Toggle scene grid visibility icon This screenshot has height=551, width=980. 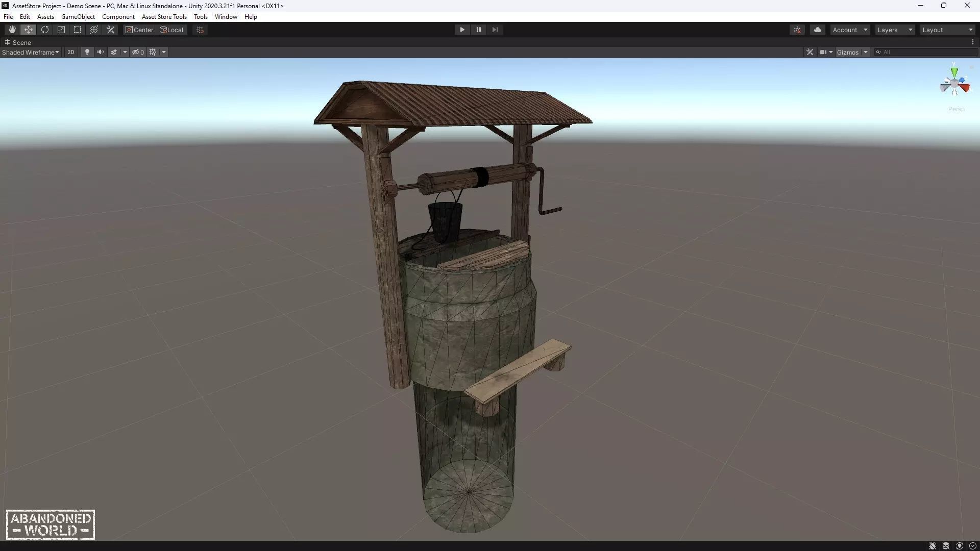coord(153,52)
